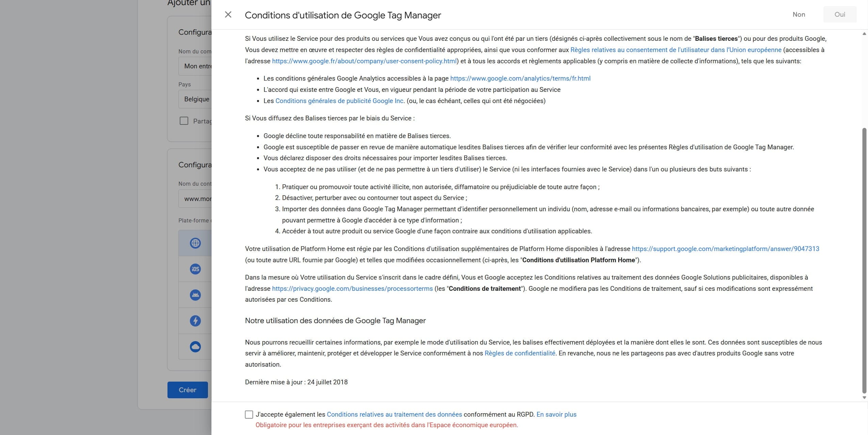Click the bold text Conditions de traitement
Image resolution: width=868 pixels, height=435 pixels.
coord(485,289)
